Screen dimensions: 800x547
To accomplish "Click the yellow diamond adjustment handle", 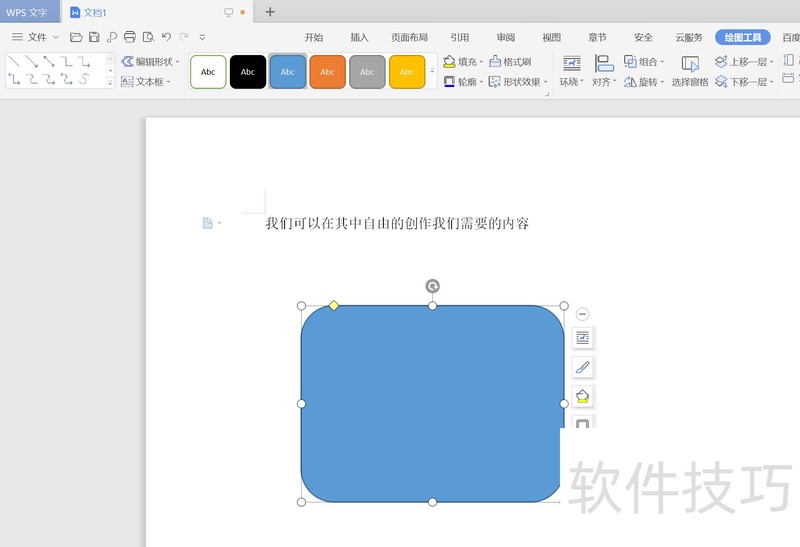I will (x=334, y=305).
